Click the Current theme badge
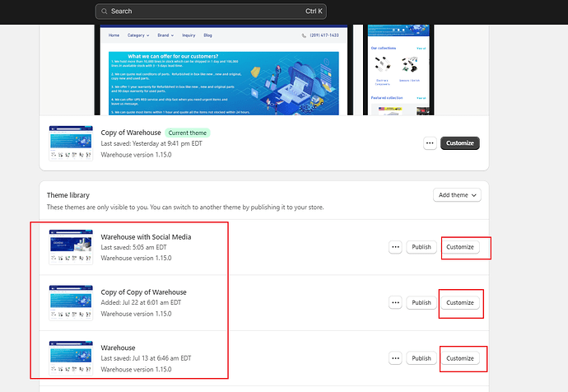Screen dimensions: 568x392 [x=188, y=133]
